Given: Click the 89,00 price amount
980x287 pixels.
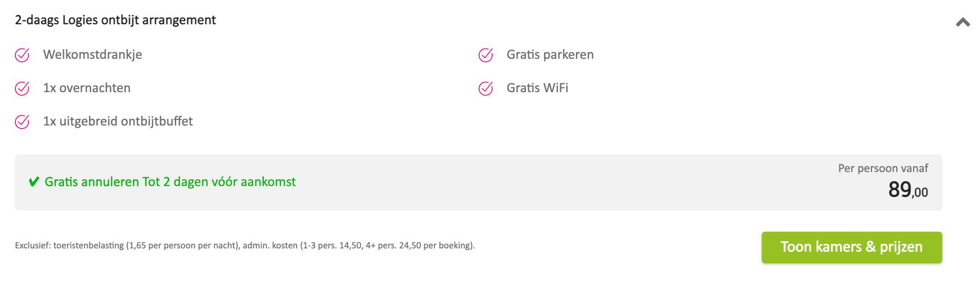Looking at the screenshot, I should [908, 190].
